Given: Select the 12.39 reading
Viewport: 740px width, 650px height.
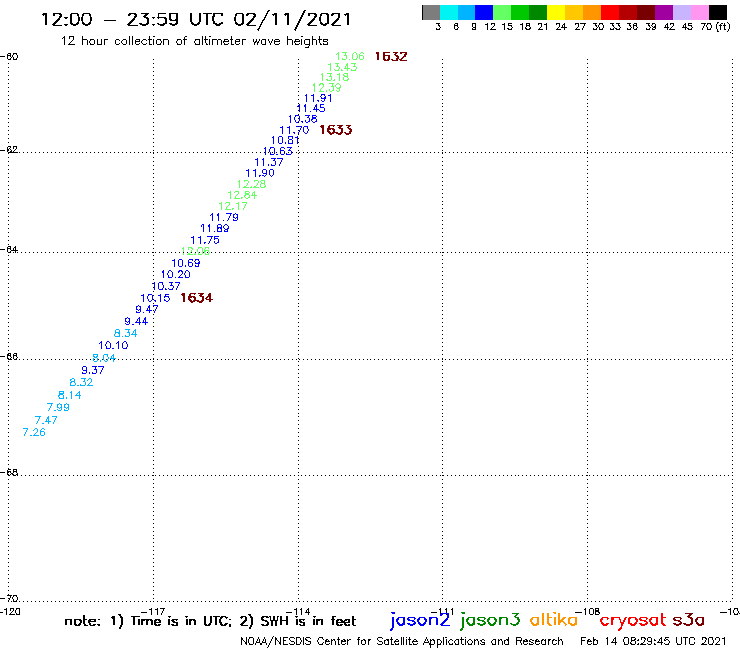Looking at the screenshot, I should click(x=327, y=87).
